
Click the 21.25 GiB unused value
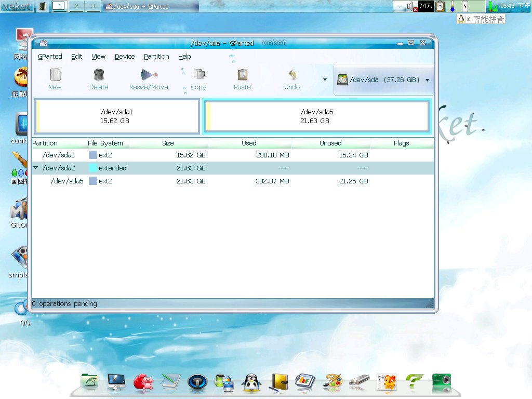click(353, 181)
